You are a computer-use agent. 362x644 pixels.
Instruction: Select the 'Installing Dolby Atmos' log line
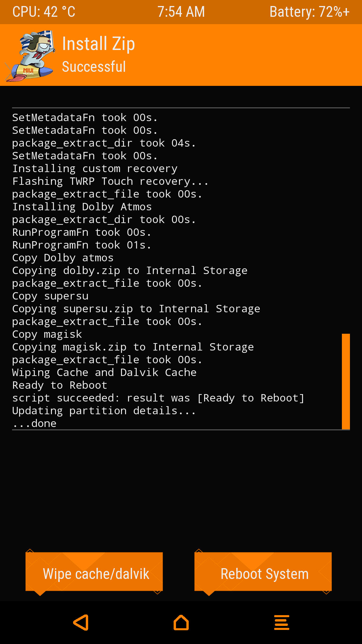click(x=82, y=207)
